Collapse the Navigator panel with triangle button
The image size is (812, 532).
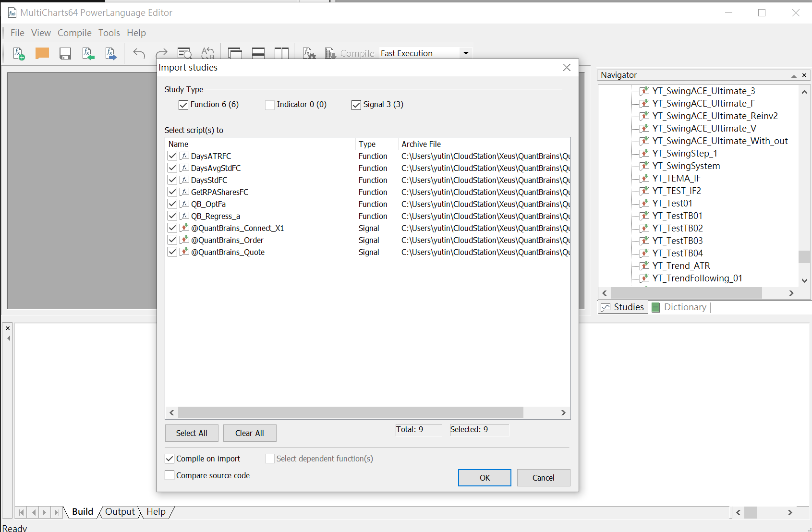point(794,75)
